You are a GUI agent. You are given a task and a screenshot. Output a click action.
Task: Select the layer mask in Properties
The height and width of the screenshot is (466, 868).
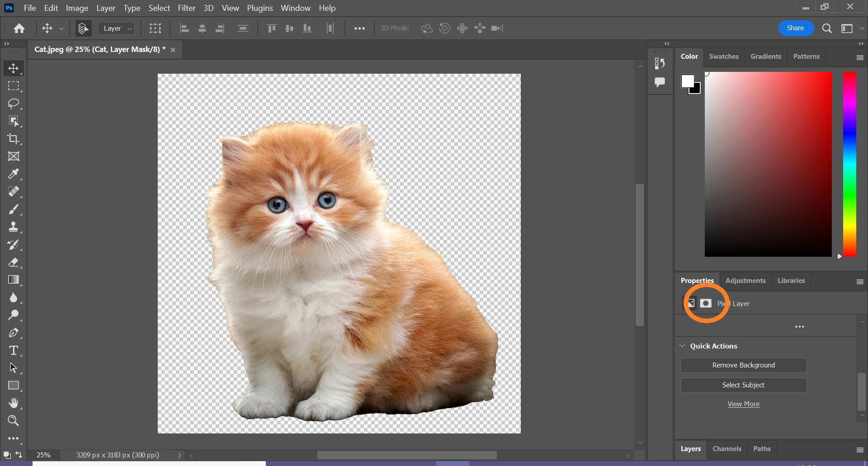706,303
